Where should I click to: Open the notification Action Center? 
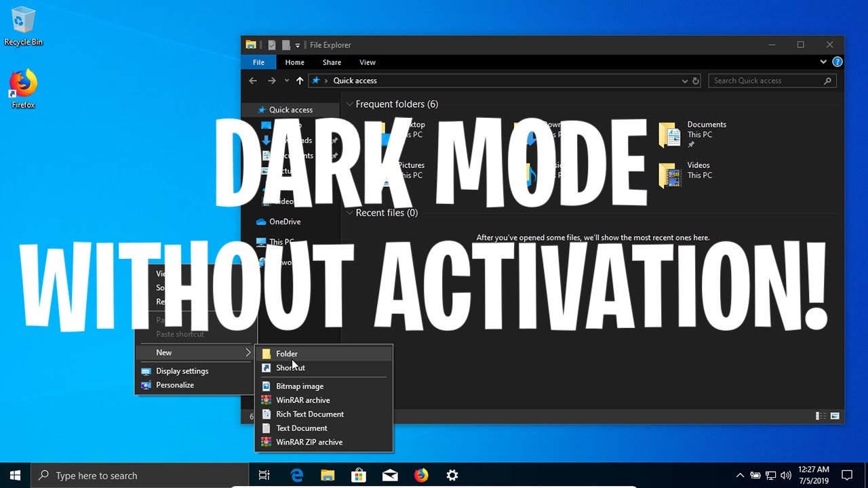coord(847,475)
